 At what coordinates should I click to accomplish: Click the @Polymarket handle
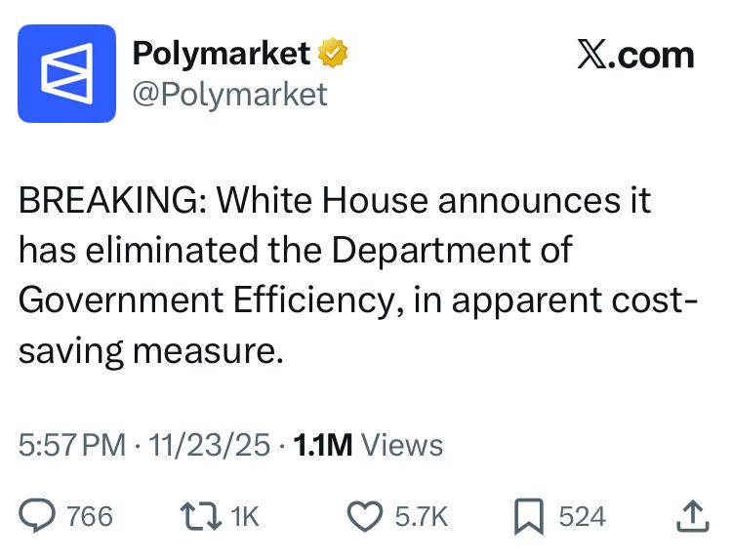click(229, 94)
